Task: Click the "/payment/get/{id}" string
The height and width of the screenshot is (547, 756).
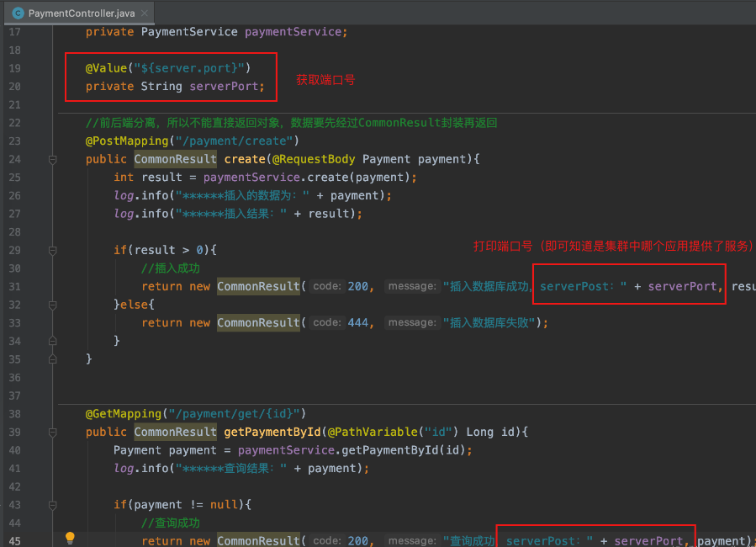Action: coord(235,414)
